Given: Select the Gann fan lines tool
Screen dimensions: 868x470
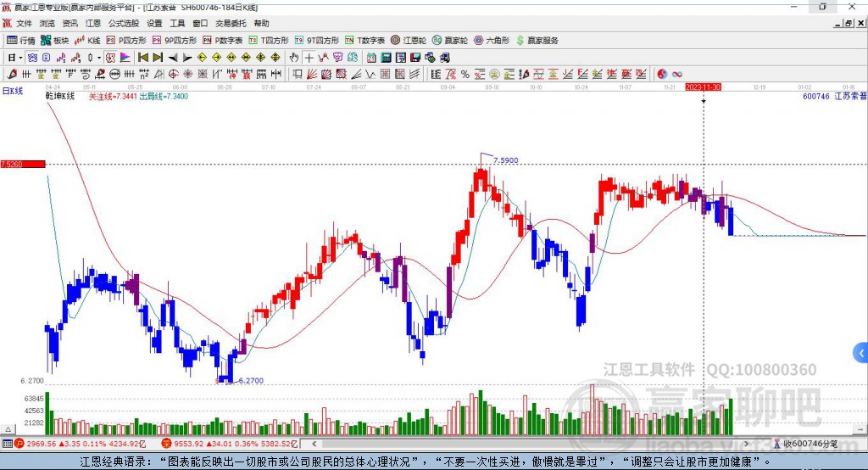Looking at the screenshot, I should click(312, 74).
